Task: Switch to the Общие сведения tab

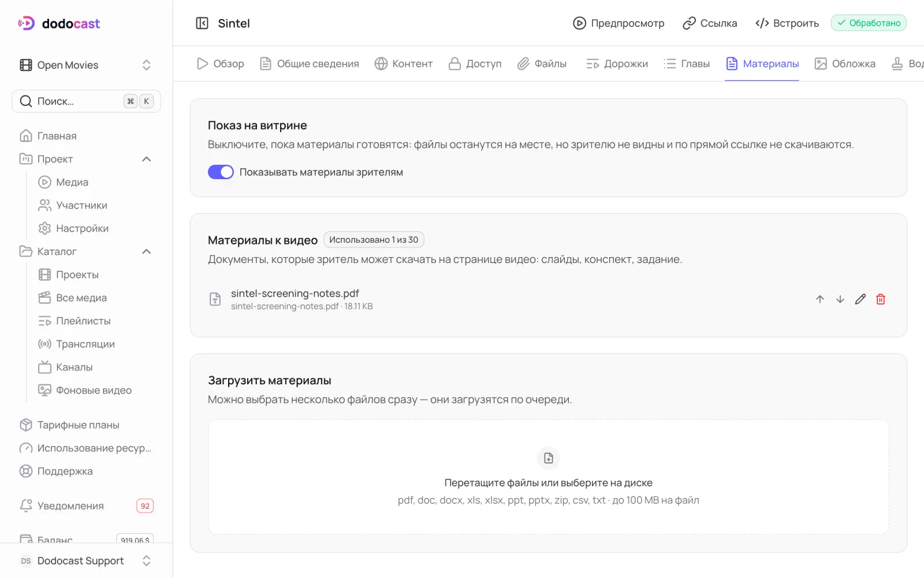Action: pyautogui.click(x=309, y=64)
